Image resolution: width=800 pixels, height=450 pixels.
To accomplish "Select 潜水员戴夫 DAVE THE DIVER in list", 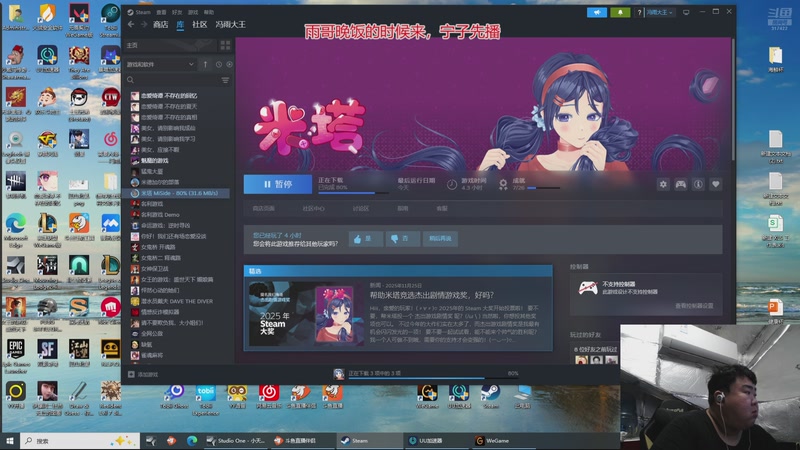I will (176, 301).
